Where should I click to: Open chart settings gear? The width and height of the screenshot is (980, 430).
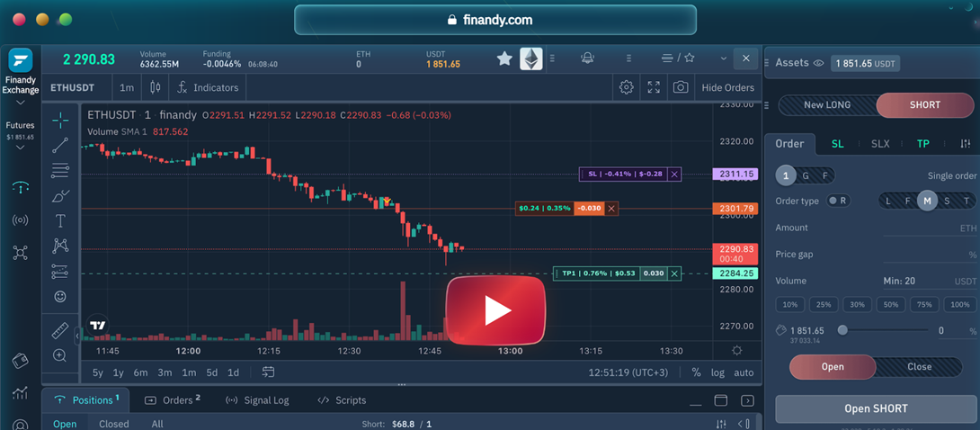tap(627, 87)
